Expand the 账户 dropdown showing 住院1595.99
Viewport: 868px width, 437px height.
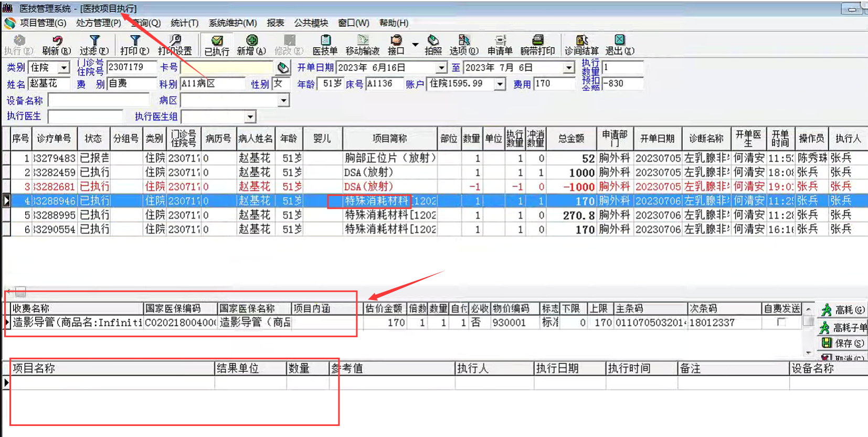point(500,84)
